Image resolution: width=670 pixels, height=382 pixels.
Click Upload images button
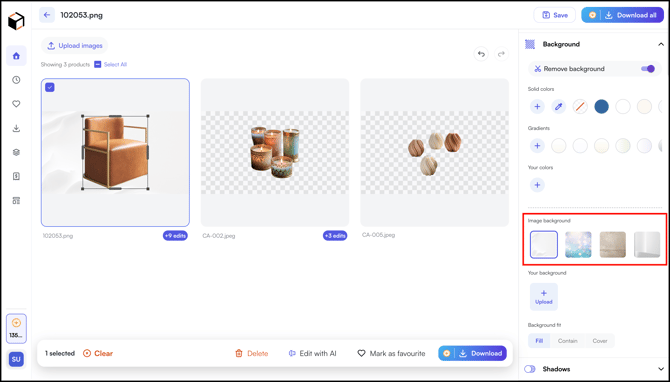(x=75, y=46)
